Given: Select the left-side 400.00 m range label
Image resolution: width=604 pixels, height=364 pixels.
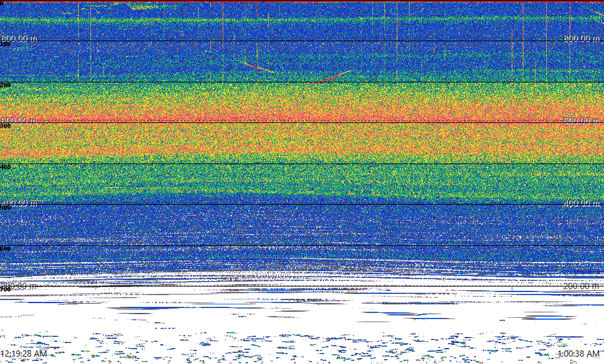Looking at the screenshot, I should (x=19, y=203).
